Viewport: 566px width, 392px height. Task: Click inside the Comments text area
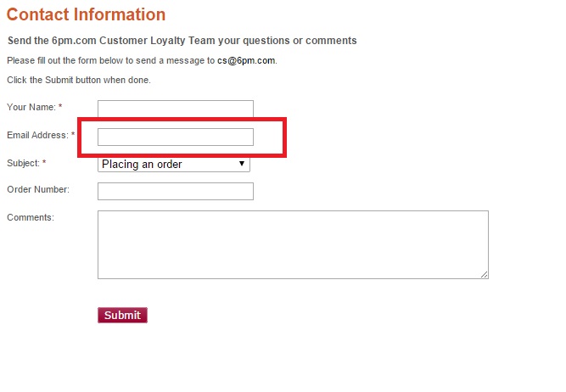pos(293,244)
